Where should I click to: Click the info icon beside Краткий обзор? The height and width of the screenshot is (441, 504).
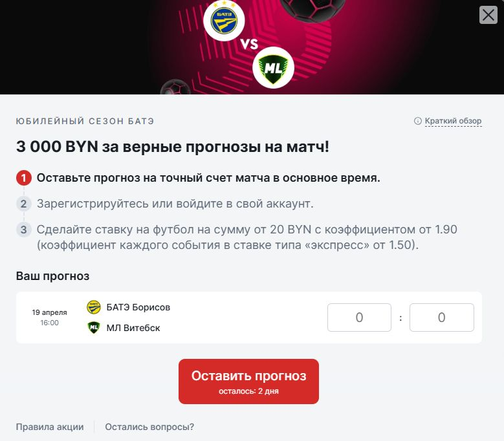(x=417, y=121)
